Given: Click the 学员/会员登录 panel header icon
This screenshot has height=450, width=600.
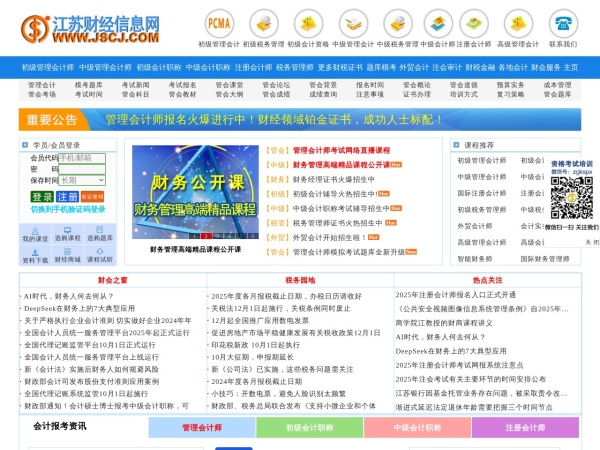Looking at the screenshot, I should tap(25, 145).
